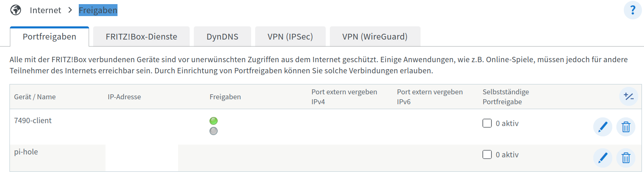The height and width of the screenshot is (173, 644).
Task: Click the green status indicator for 7490-client
Action: tap(214, 121)
